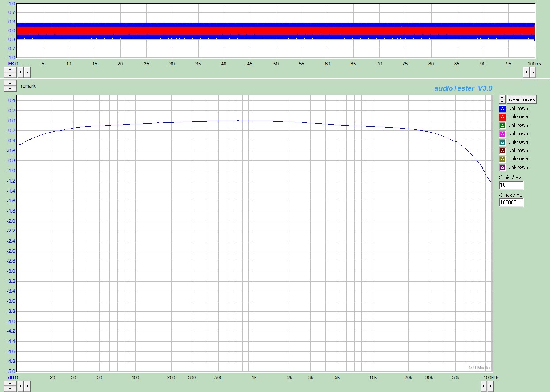Click unknown label beside magenta curve button
Viewport: 550px width, 392px height.
[518, 134]
